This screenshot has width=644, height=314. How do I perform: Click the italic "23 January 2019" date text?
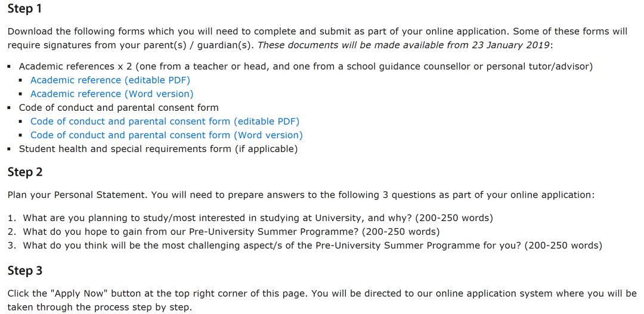[513, 45]
